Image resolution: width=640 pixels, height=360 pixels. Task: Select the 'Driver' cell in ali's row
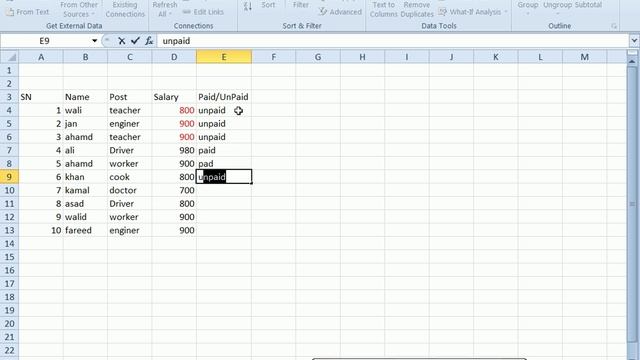tap(129, 150)
